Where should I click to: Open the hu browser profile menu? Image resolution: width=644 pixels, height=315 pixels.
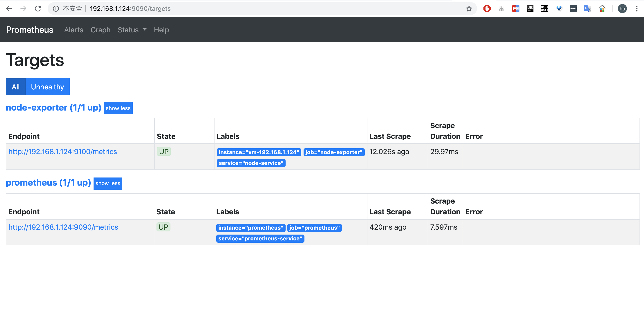tap(622, 8)
